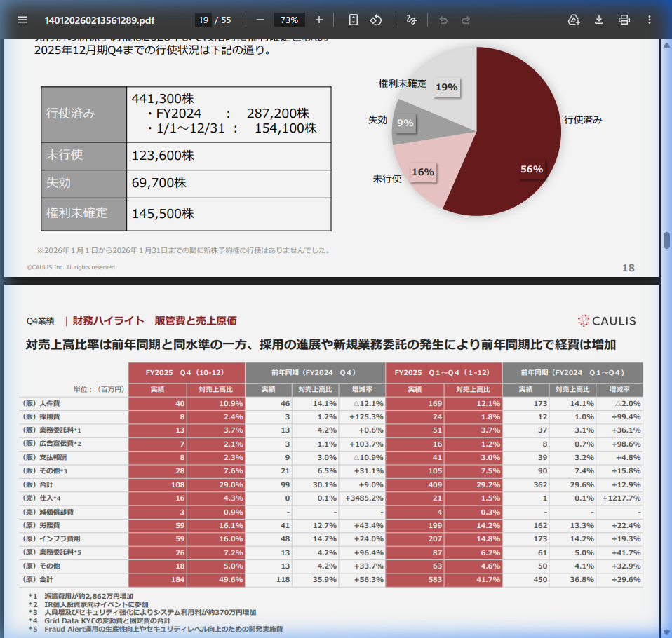The image size is (672, 638).
Task: Open the more actions three-dot menu
Action: (650, 20)
